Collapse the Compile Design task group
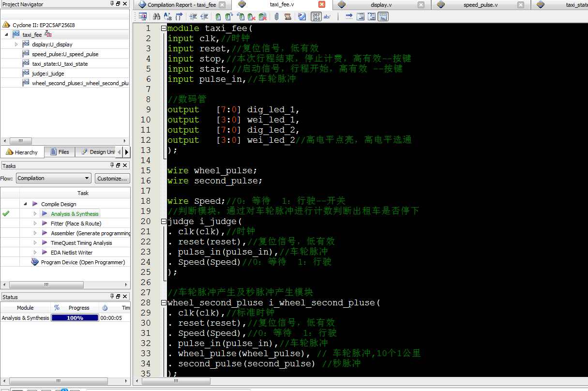This screenshot has width=588, height=391. click(25, 204)
